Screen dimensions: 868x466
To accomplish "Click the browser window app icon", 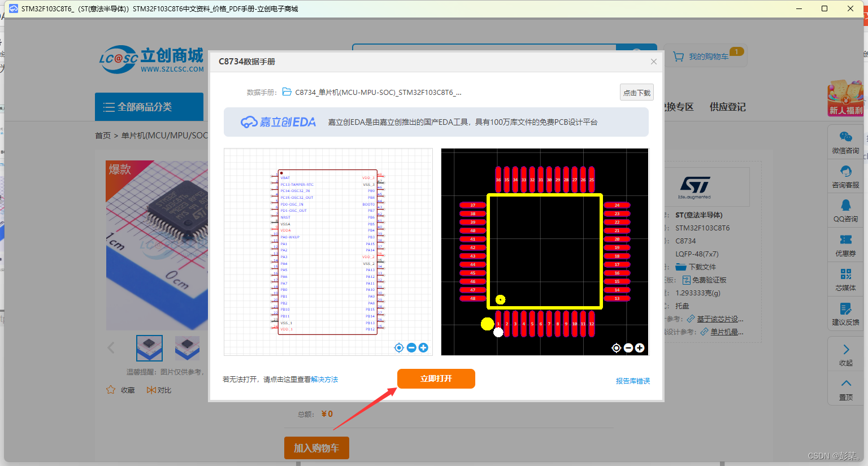I will 13,8.
